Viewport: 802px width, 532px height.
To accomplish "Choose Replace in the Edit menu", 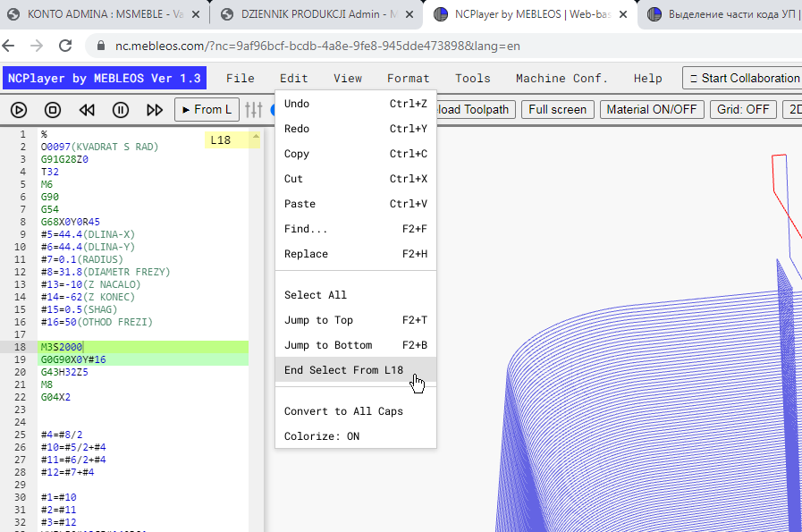I will (x=356, y=254).
